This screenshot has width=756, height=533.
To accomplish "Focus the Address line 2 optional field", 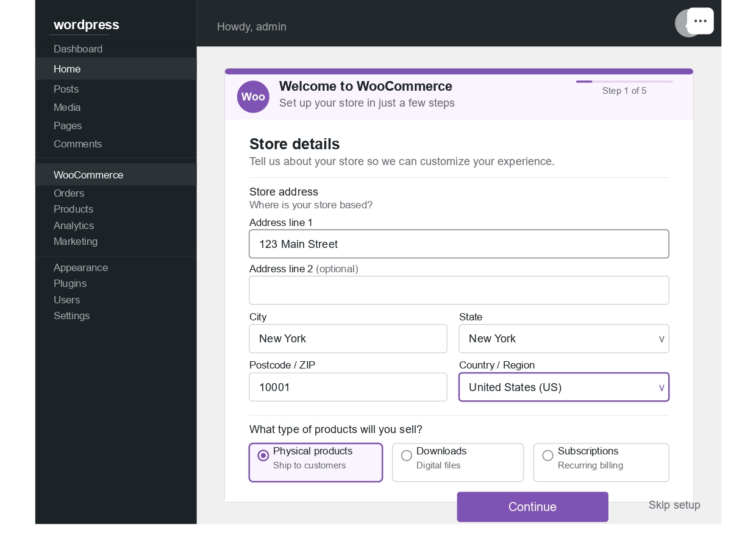I will pyautogui.click(x=459, y=291).
